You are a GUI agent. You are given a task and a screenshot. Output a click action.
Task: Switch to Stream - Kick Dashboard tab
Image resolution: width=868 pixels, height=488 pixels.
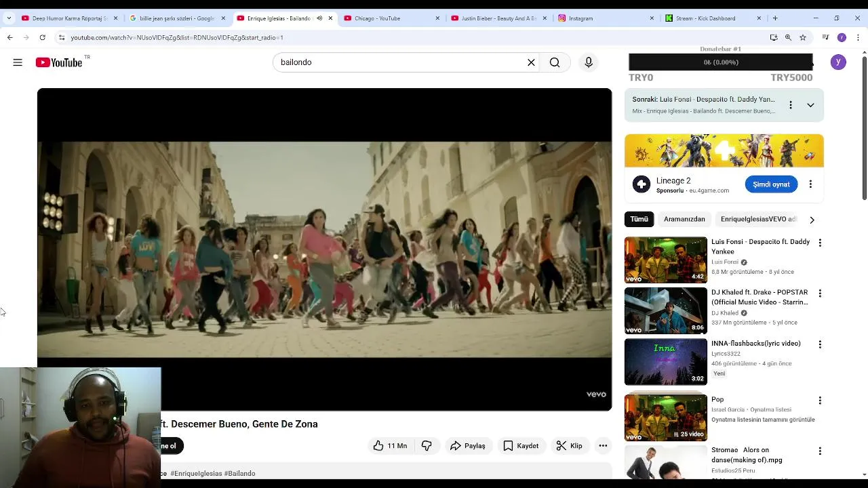pos(713,18)
